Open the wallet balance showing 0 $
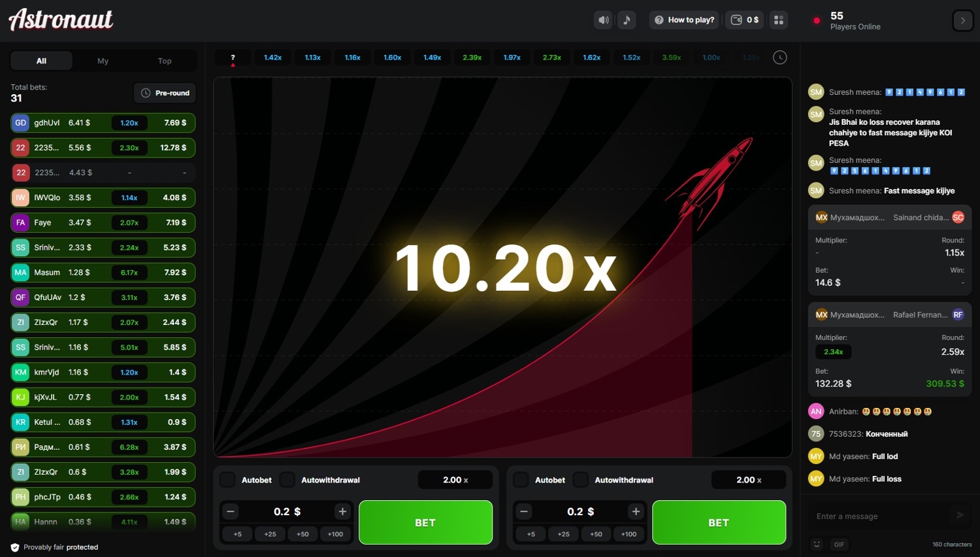Screen dimensions: 980x557 pyautogui.click(x=744, y=20)
